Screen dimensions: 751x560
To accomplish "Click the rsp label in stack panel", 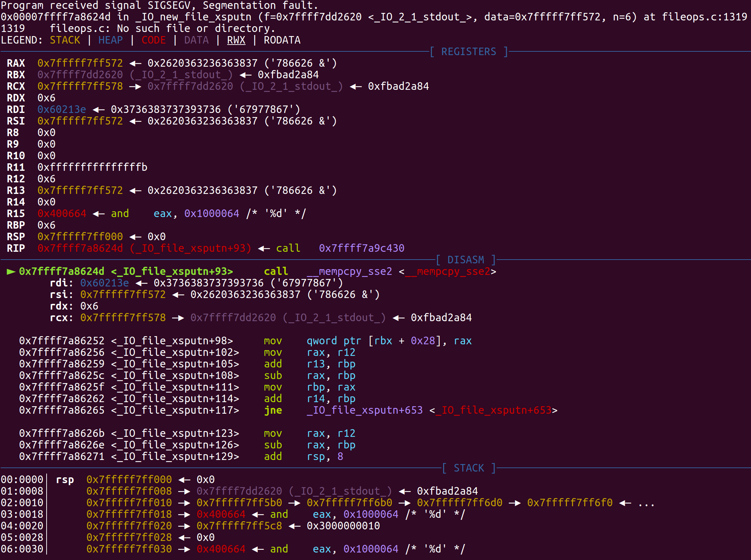I will pos(65,480).
